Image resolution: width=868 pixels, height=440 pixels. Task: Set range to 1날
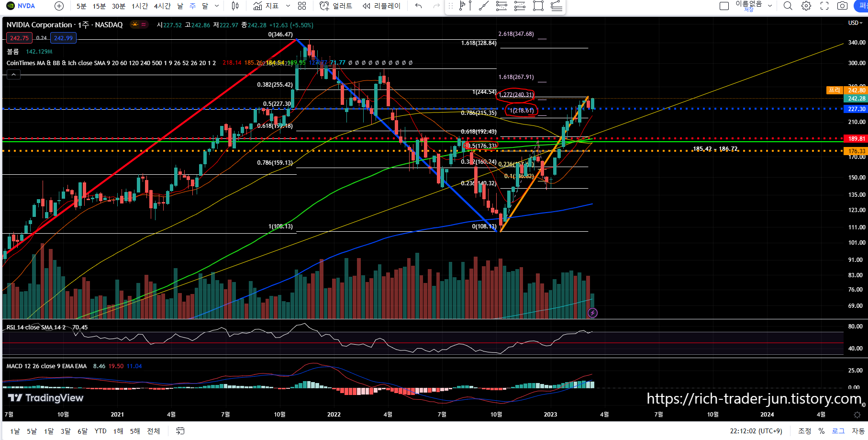pos(15,431)
